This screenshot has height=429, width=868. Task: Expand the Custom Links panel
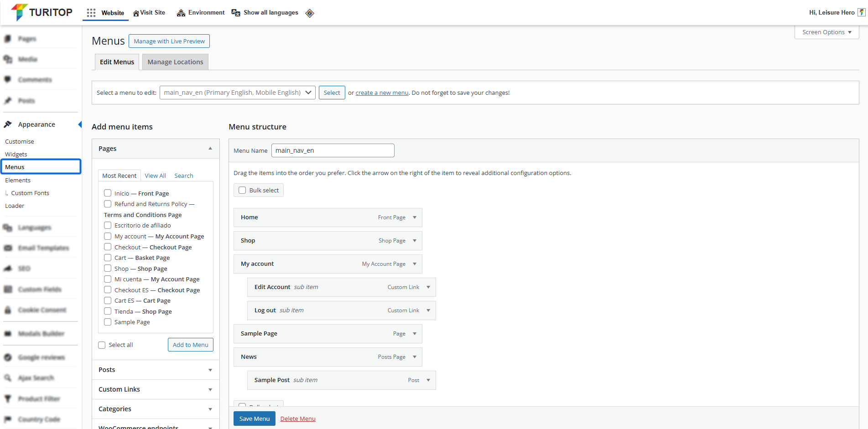coord(155,389)
